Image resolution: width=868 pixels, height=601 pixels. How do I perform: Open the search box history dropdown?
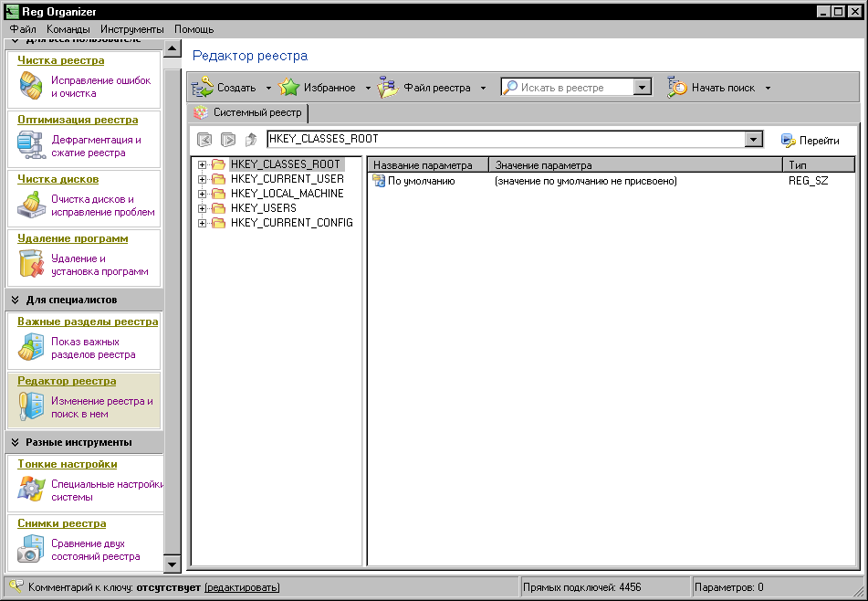point(642,88)
